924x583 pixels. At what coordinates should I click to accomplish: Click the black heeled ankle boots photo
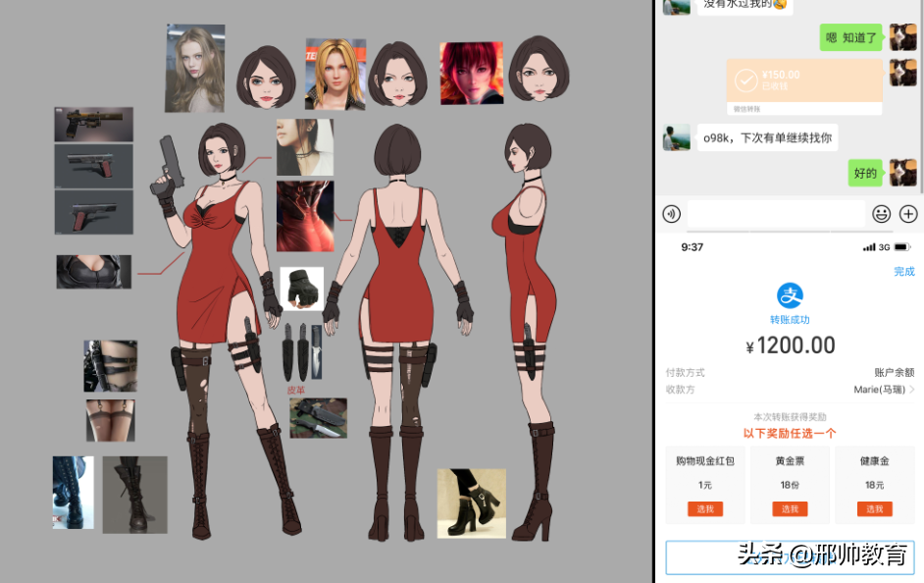click(x=472, y=503)
